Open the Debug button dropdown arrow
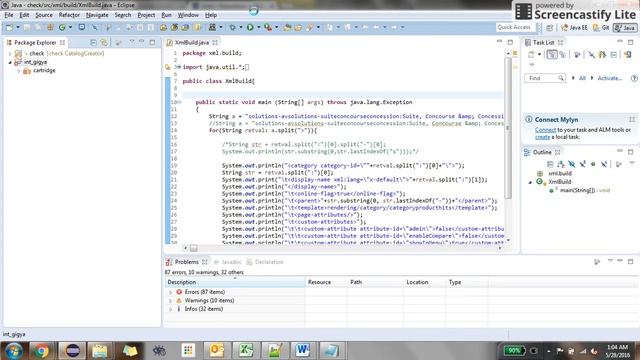This screenshot has width=640, height=360. coord(241,27)
